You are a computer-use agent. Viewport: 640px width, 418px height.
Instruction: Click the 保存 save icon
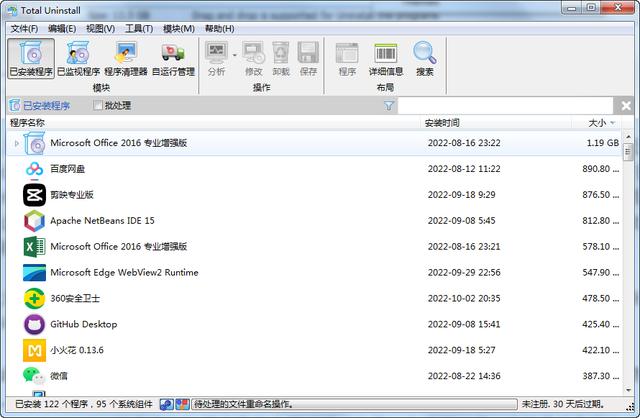[308, 53]
